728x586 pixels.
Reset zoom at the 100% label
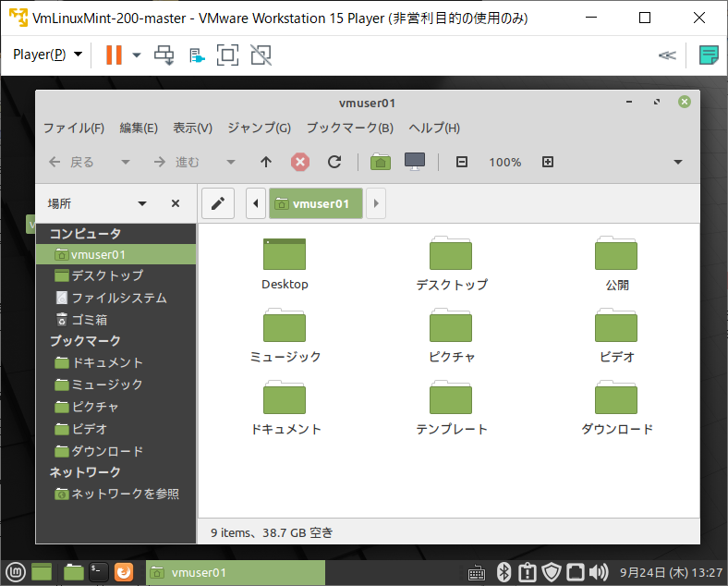point(505,163)
